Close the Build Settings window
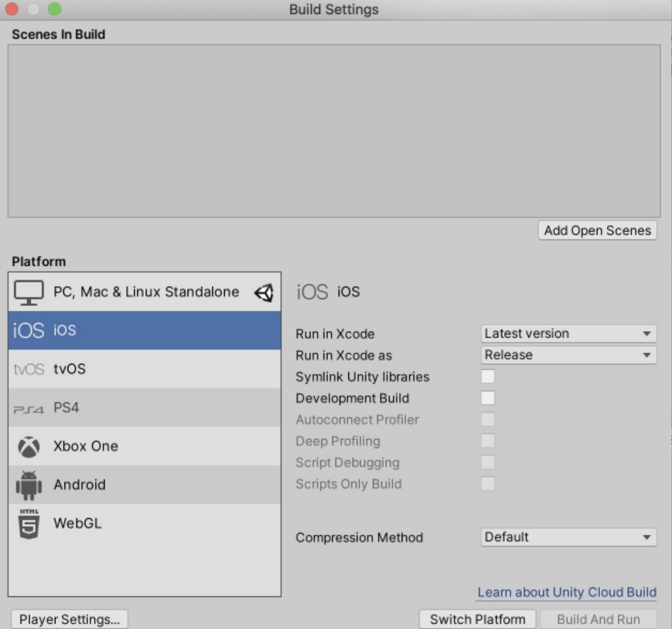 [12, 9]
